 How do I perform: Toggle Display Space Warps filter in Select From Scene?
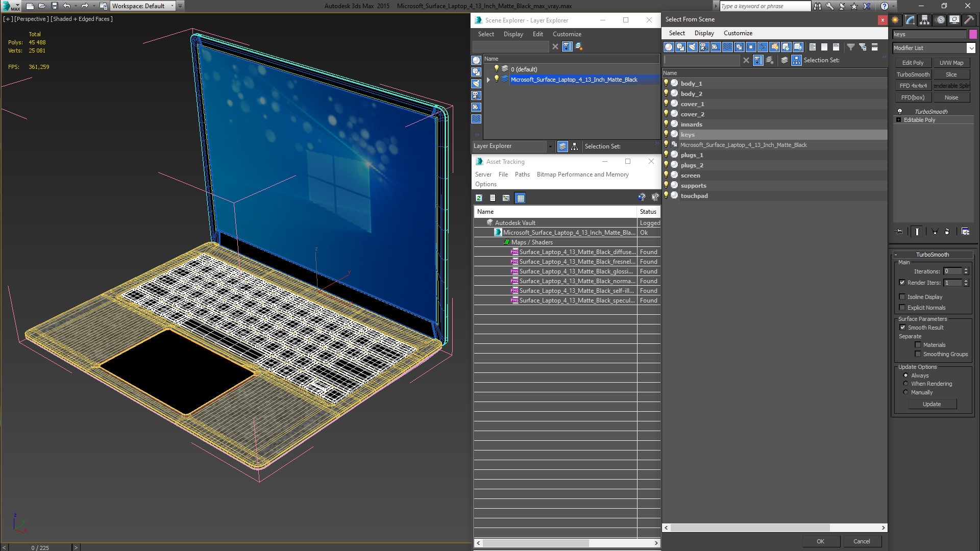tap(727, 47)
